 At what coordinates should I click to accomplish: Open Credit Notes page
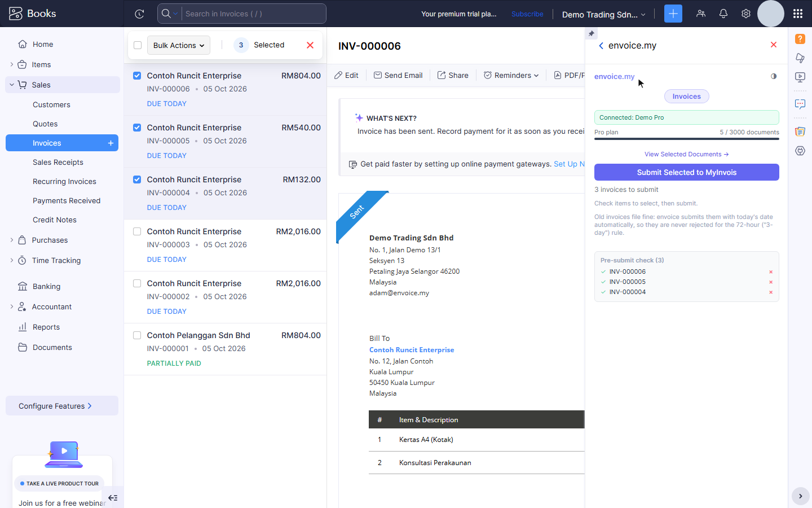coord(55,220)
